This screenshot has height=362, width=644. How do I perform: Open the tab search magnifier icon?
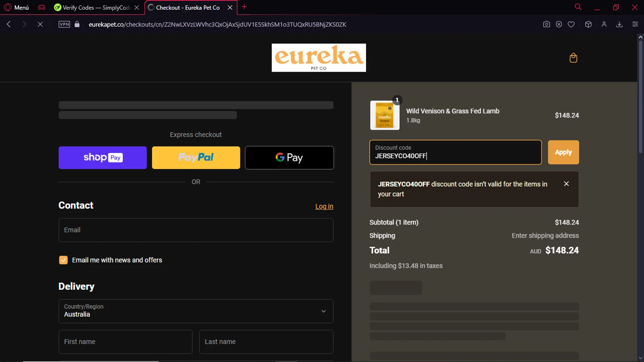point(578,7)
